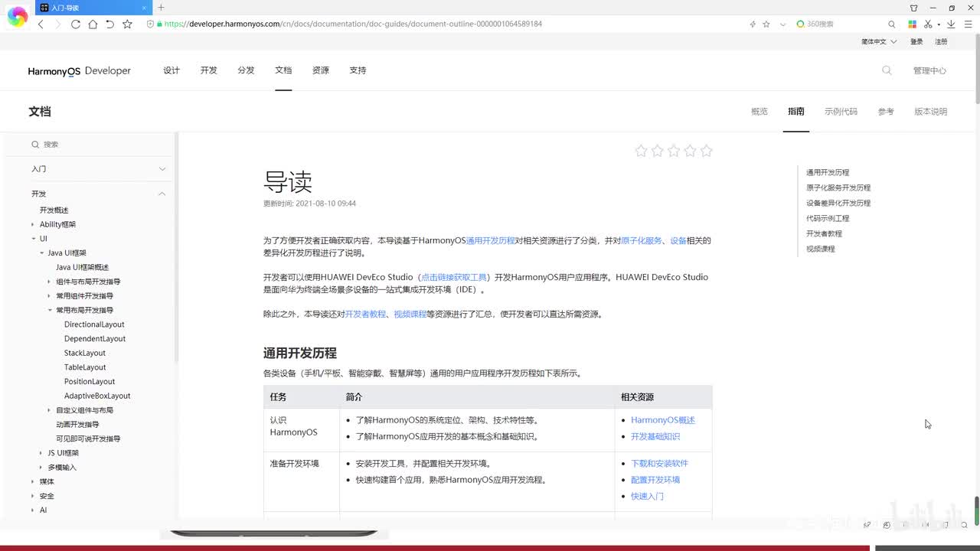Expand 常用组件开发指导 tree node

(x=49, y=296)
